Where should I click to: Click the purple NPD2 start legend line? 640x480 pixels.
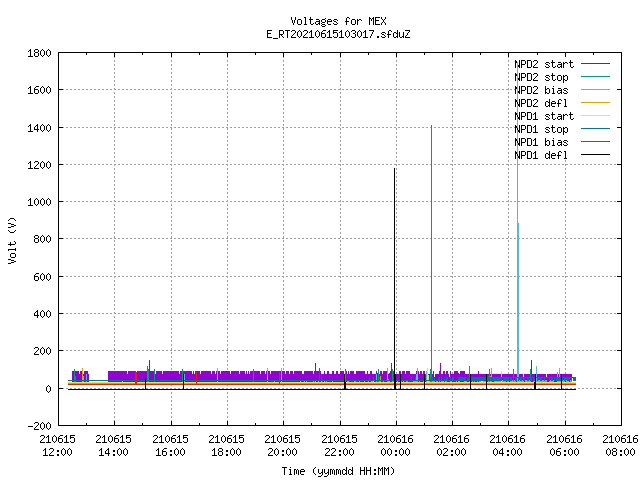point(595,64)
